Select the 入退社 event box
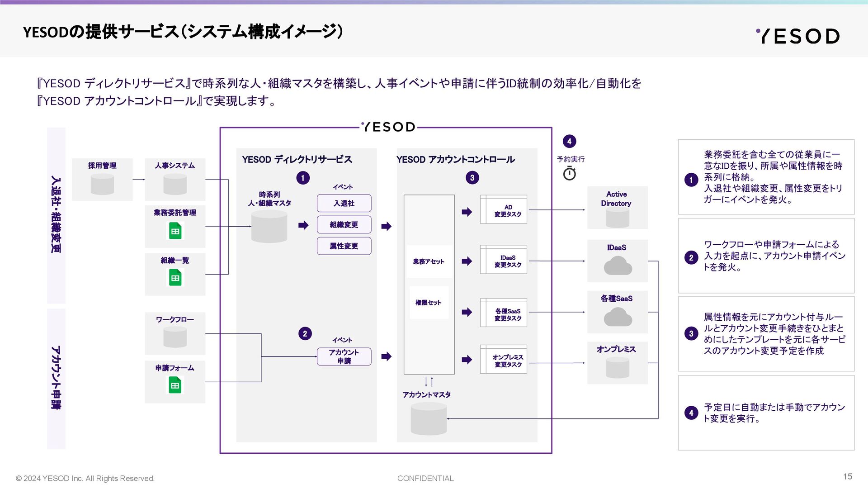The width and height of the screenshot is (868, 489). [344, 203]
